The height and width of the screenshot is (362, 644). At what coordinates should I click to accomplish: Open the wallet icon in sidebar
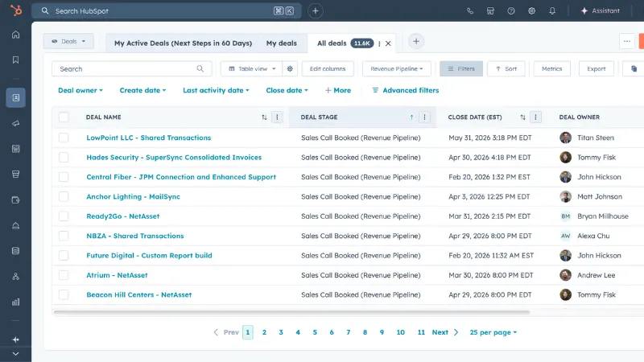point(15,200)
